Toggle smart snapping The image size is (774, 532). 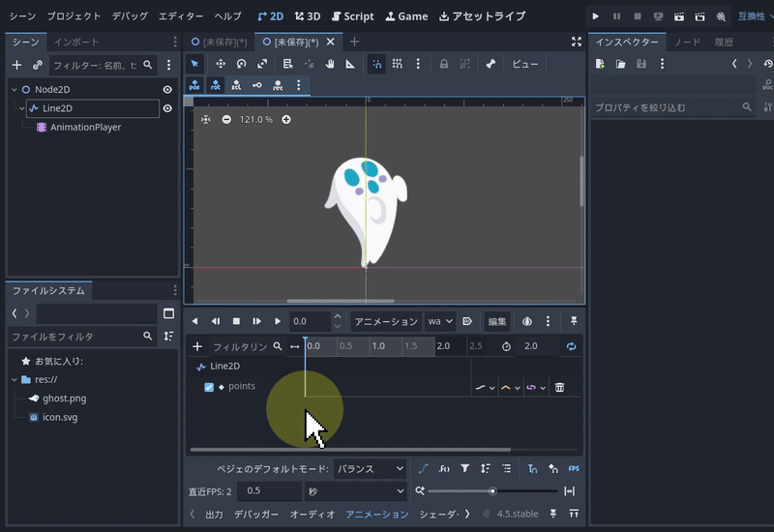[x=376, y=64]
